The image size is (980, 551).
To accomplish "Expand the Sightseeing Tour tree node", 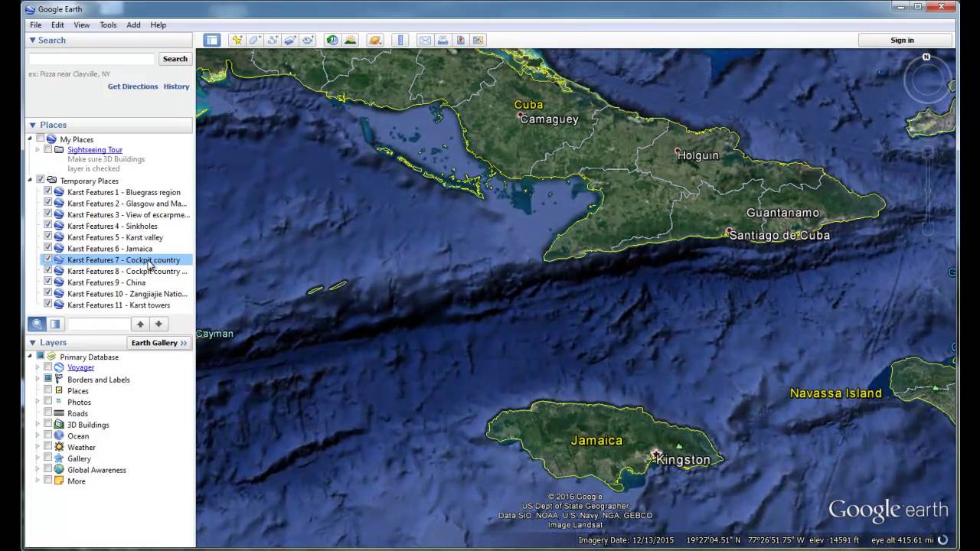I will (x=38, y=150).
